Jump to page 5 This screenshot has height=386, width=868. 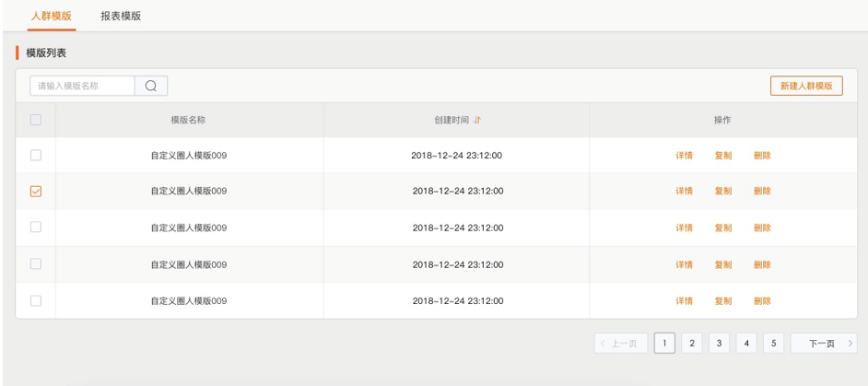point(773,344)
